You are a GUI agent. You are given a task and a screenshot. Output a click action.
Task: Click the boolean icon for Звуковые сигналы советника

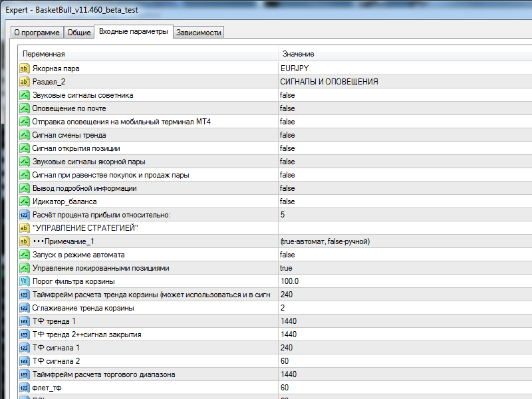click(25, 95)
